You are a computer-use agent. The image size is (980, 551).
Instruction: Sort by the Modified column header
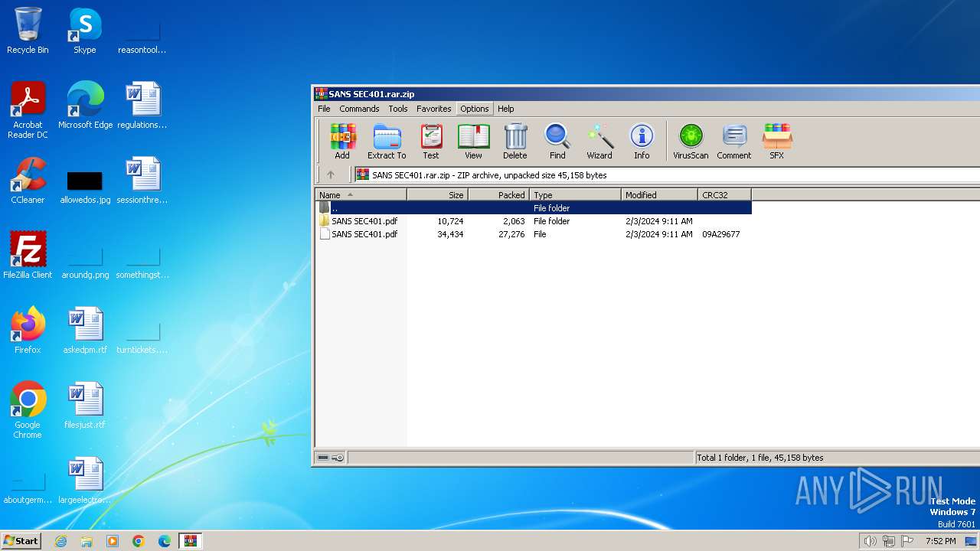coord(659,195)
